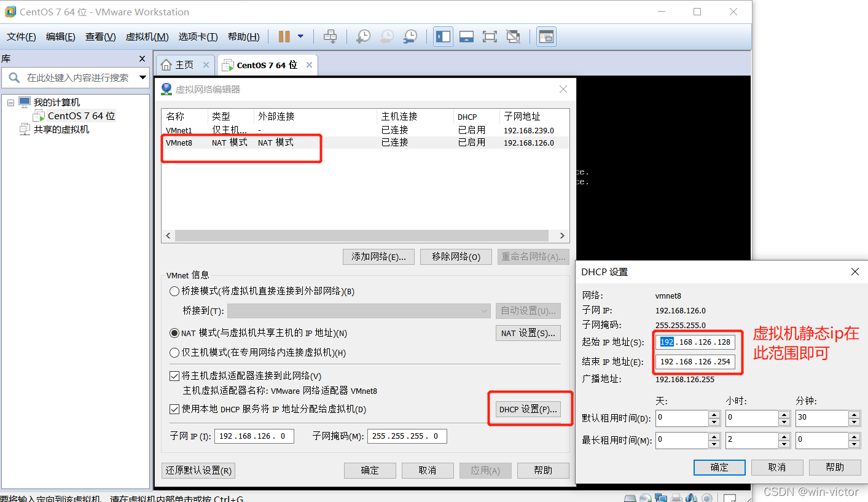Click the magnifier icon in library search
The image size is (868, 502).
click(14, 78)
